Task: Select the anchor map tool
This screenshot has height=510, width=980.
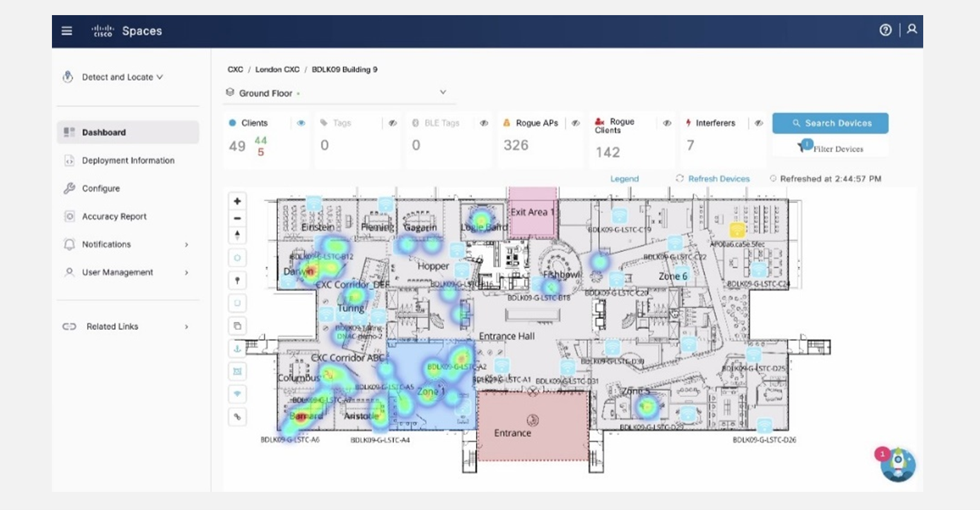Action: [237, 349]
